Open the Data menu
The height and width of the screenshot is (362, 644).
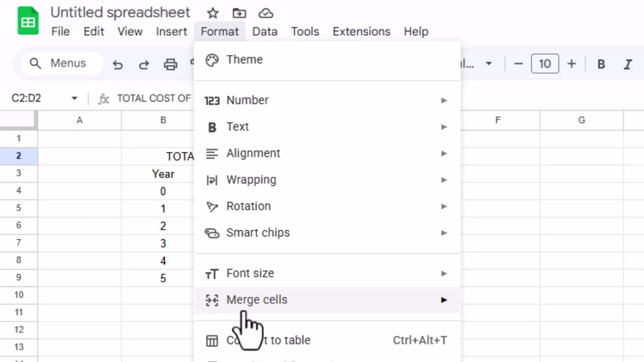265,31
